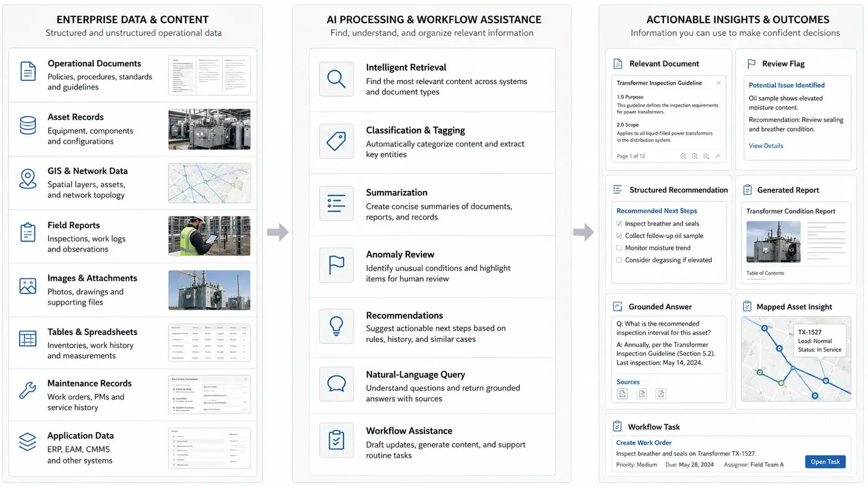This screenshot has height=488, width=868.
Task: Click the TX-1527 map tooltip
Action: click(x=820, y=341)
